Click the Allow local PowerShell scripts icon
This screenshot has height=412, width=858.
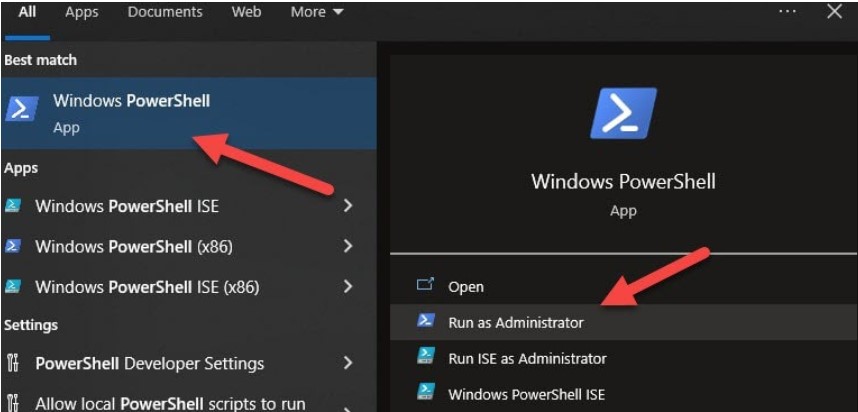(x=13, y=404)
